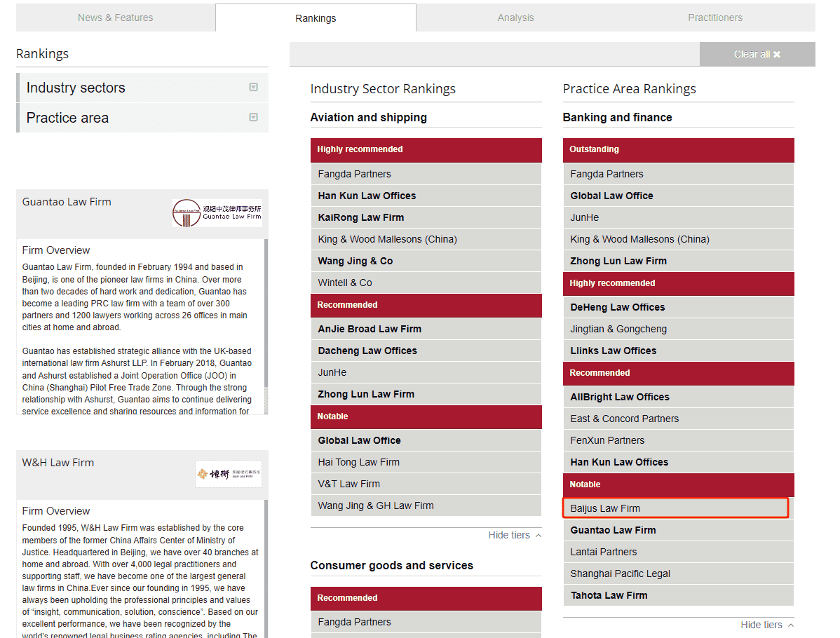Select KaiRong Law Firm
This screenshot has height=638, width=840.
[426, 217]
